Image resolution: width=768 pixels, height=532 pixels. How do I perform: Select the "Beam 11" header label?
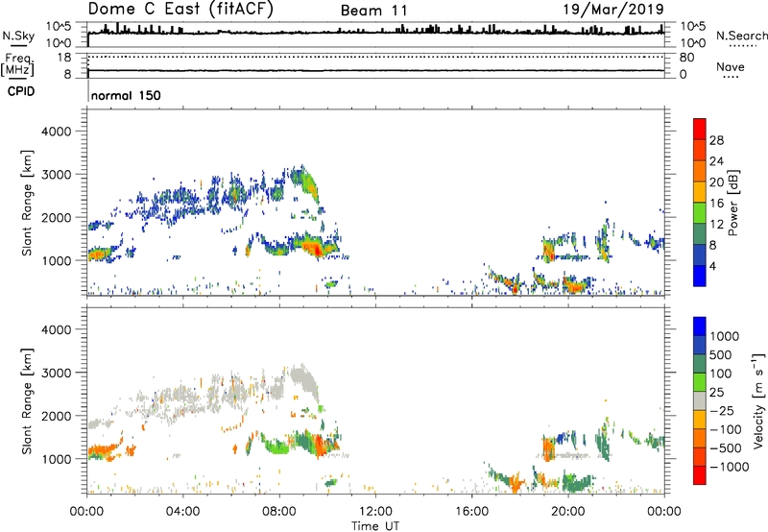tap(373, 11)
